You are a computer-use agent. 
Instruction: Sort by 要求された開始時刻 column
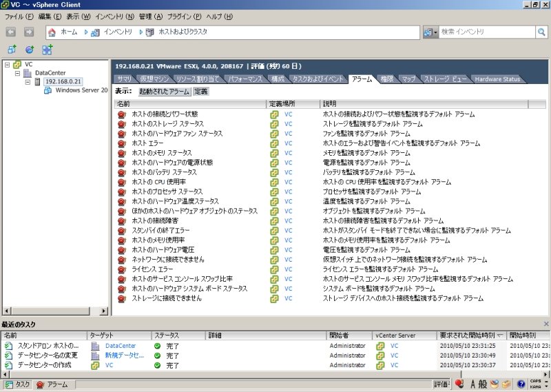tap(471, 336)
